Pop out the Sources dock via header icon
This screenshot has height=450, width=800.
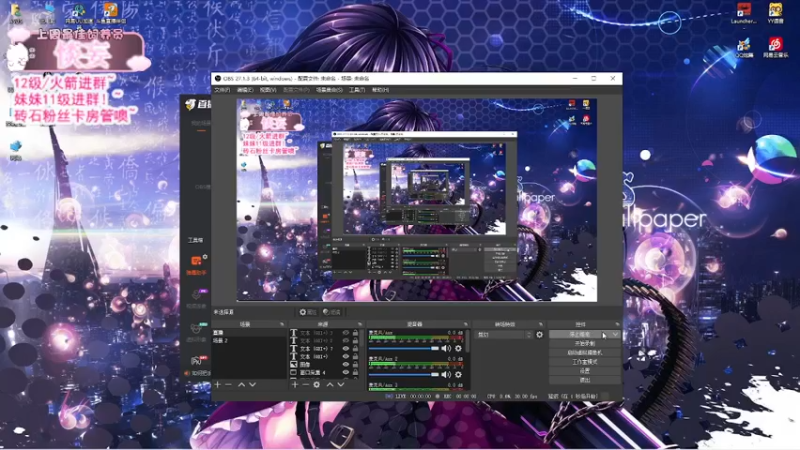pyautogui.click(x=360, y=324)
